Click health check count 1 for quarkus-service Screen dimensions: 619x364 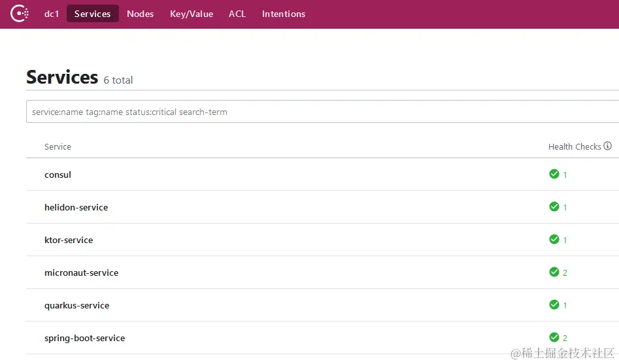coord(565,306)
